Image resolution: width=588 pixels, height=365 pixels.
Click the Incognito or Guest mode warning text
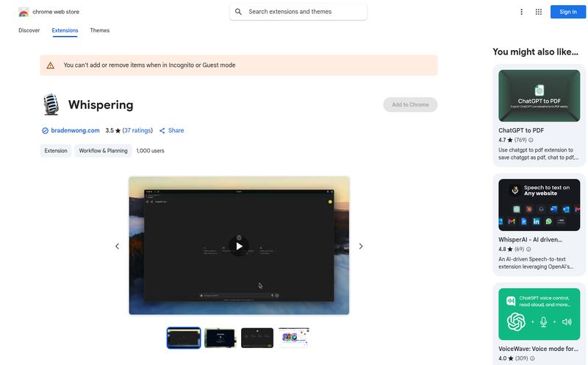coord(149,65)
